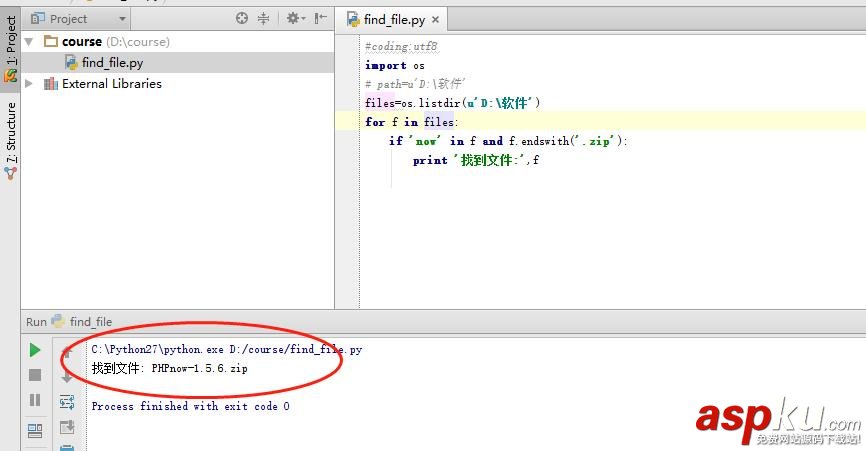
Task: Collapse all nodes in Project panel
Action: pyautogui.click(x=263, y=18)
